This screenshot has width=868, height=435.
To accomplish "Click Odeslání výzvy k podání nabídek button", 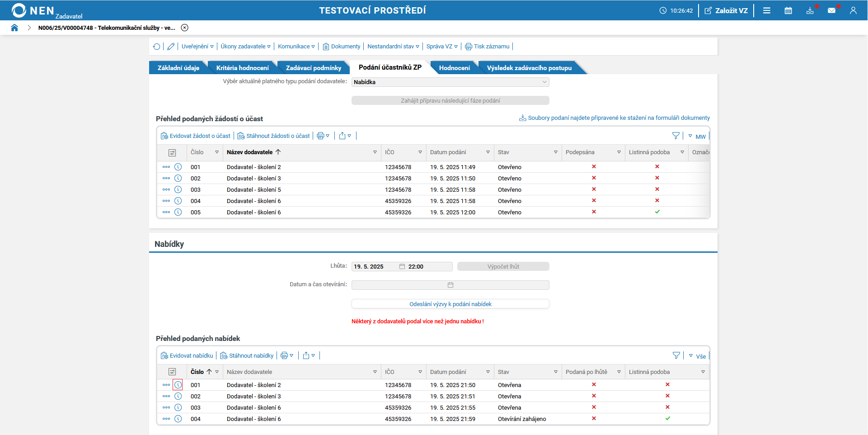I will click(450, 304).
